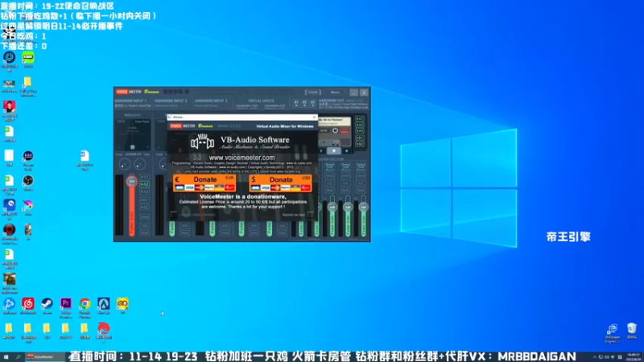This screenshot has width=644, height=362.
Task: Solo the Hardware Input 1 strip
Action: [144, 225]
